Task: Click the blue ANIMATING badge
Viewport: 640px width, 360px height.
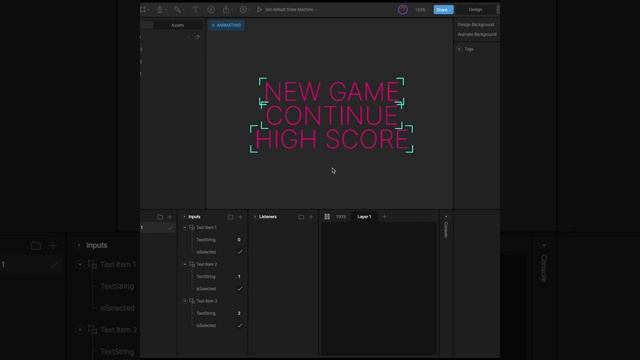Action: pyautogui.click(x=227, y=25)
